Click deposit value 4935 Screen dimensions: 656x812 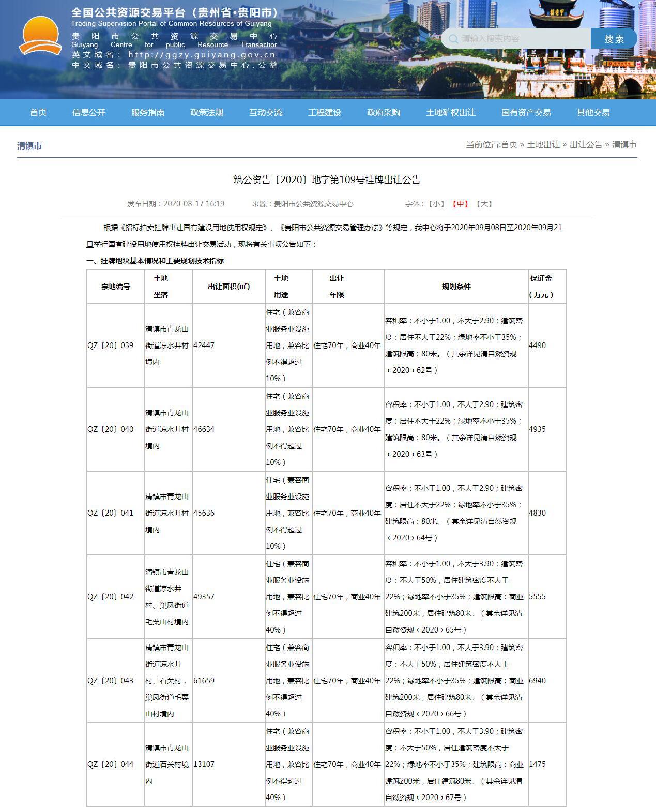click(x=538, y=429)
